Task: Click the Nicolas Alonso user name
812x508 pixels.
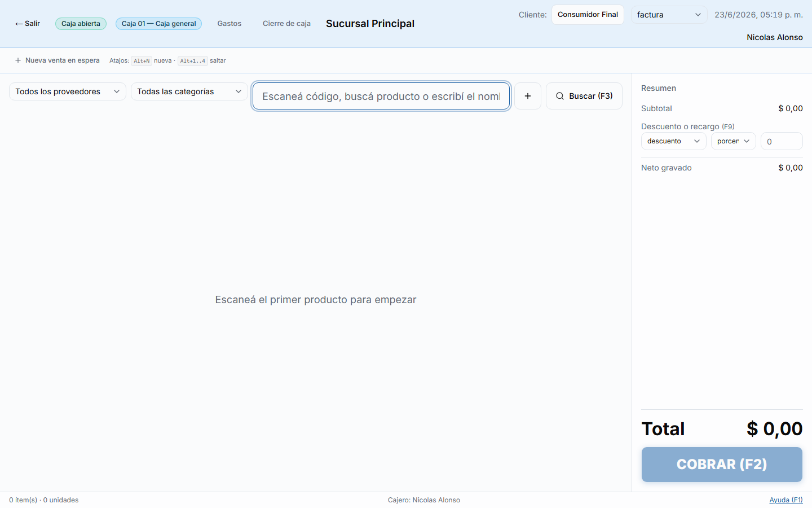Action: 775,37
